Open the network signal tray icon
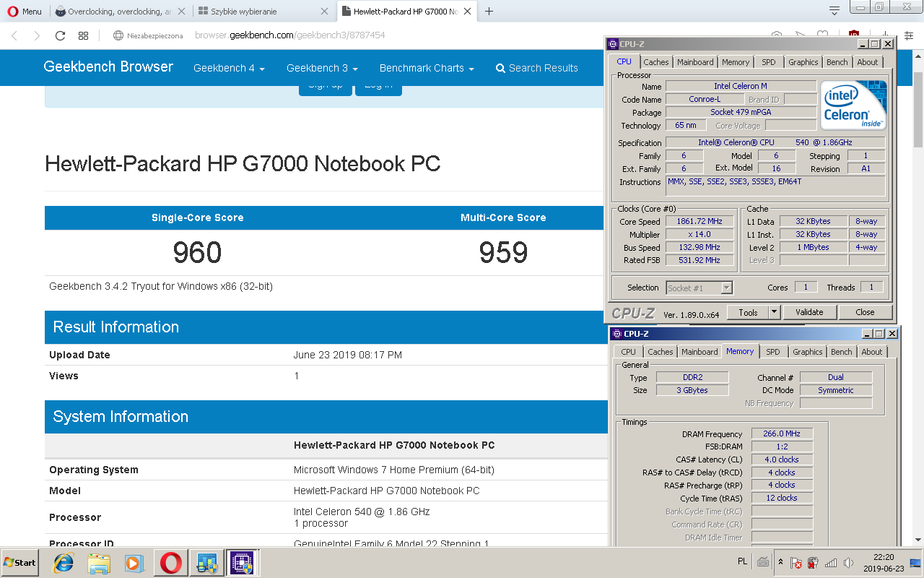Viewport: 924px width, 578px height. [x=831, y=563]
